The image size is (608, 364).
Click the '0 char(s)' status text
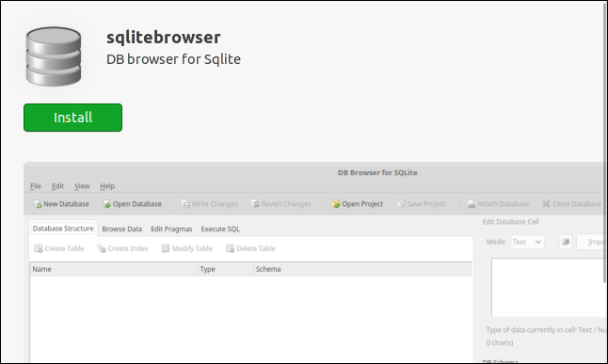click(500, 342)
